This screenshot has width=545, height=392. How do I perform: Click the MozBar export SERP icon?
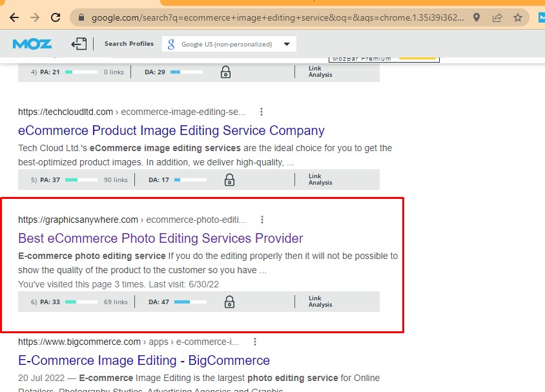(79, 44)
